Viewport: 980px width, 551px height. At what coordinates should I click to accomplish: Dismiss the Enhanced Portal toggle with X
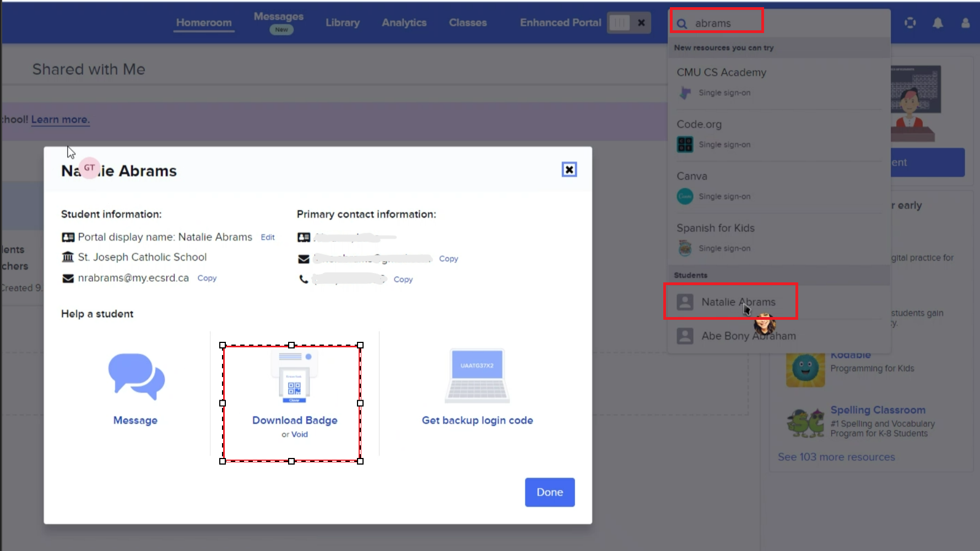click(x=641, y=23)
